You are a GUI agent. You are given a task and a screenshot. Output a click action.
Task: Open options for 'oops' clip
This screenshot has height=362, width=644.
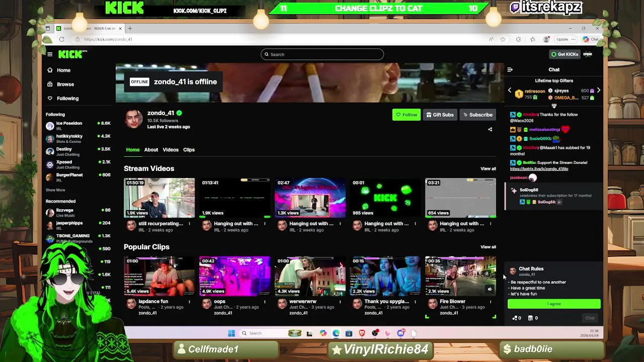pos(265,302)
